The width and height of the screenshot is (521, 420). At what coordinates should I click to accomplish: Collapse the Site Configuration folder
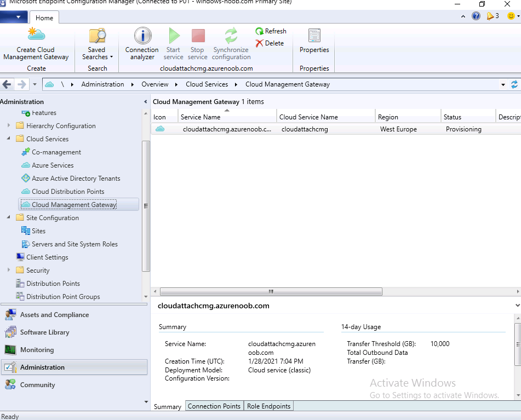[x=9, y=217]
